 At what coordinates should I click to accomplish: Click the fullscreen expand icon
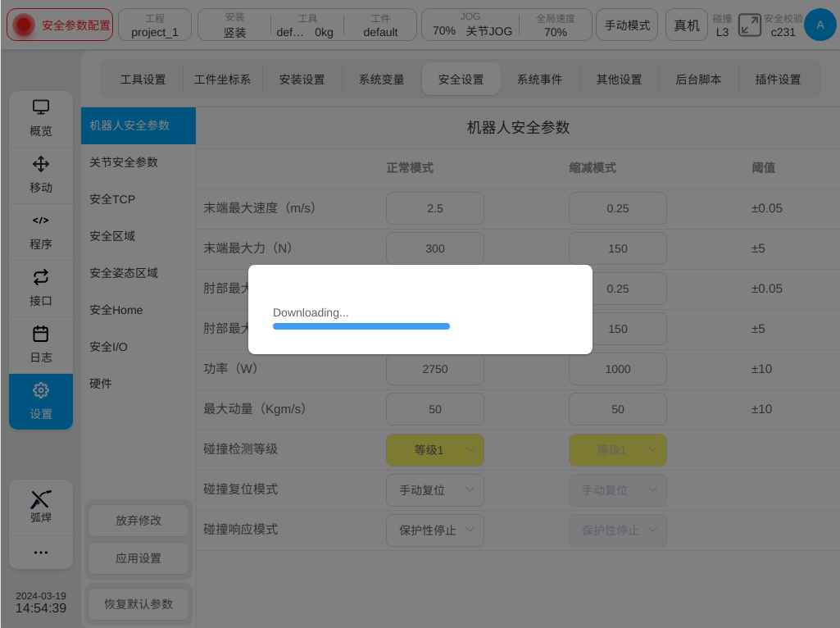pyautogui.click(x=750, y=25)
